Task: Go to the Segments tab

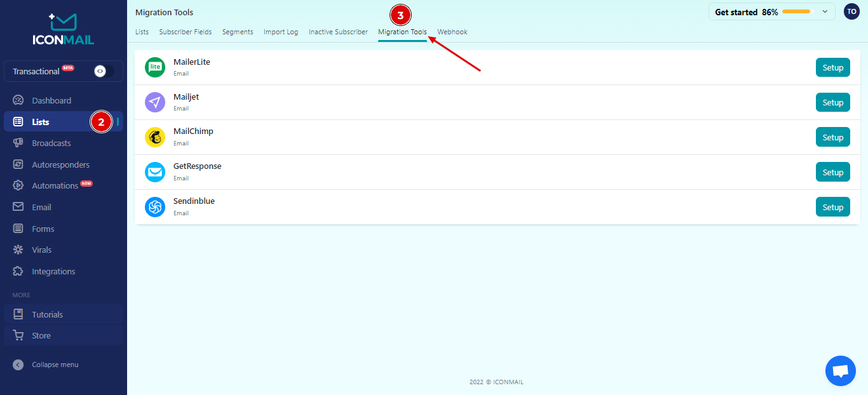Action: pyautogui.click(x=238, y=32)
